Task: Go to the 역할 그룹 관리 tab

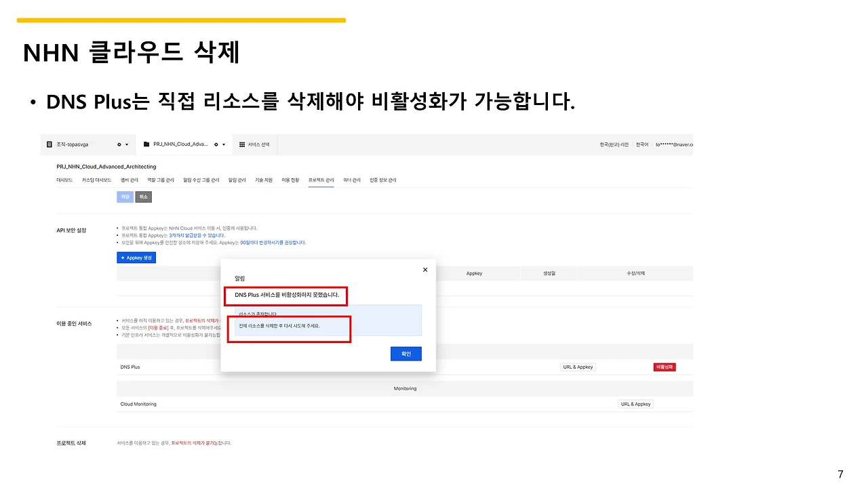Action: tap(161, 180)
